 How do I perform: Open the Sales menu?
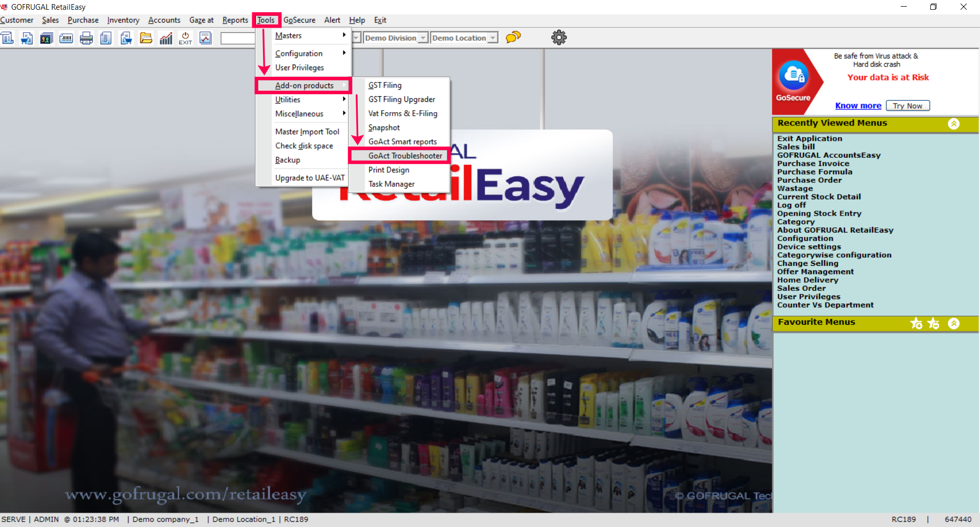point(50,20)
